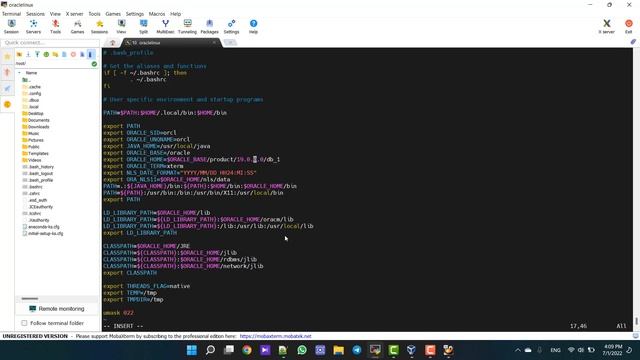
Task: Click the SFTP new folder icon
Action: 55,54
